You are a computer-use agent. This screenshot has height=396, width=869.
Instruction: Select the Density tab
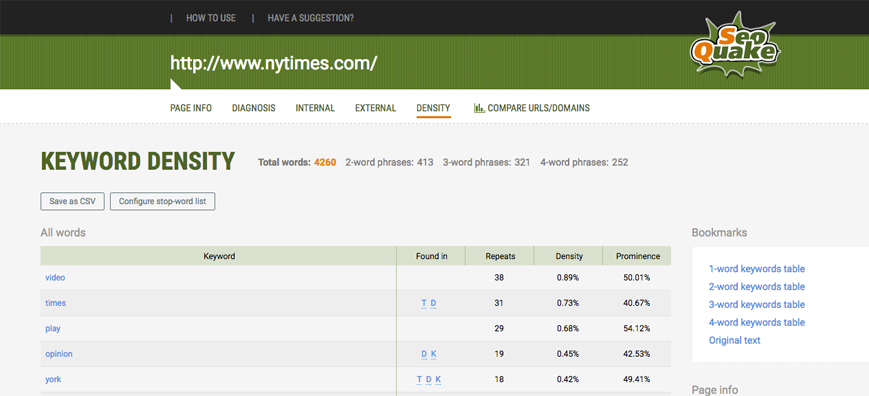pos(433,108)
